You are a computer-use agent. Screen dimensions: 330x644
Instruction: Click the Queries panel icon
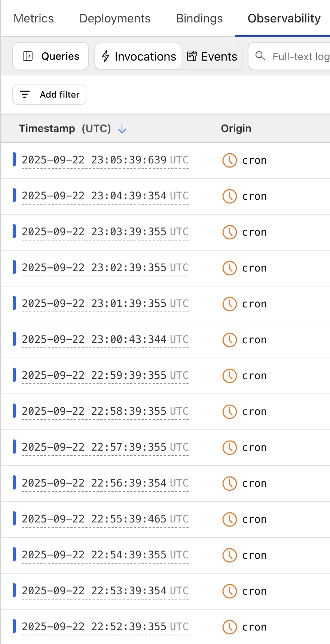28,56
